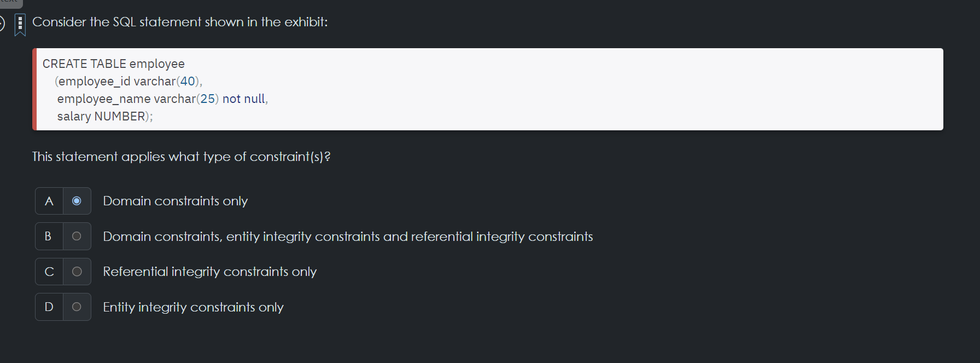This screenshot has width=980, height=363.
Task: Click the 'CREATE TABLE employee' code line
Action: pyautogui.click(x=114, y=64)
